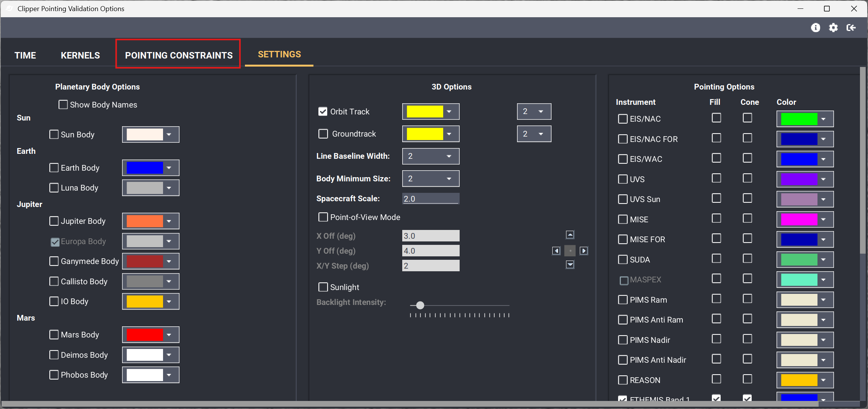The width and height of the screenshot is (868, 409).
Task: Tick the Jupiter Body checkbox
Action: (x=54, y=221)
